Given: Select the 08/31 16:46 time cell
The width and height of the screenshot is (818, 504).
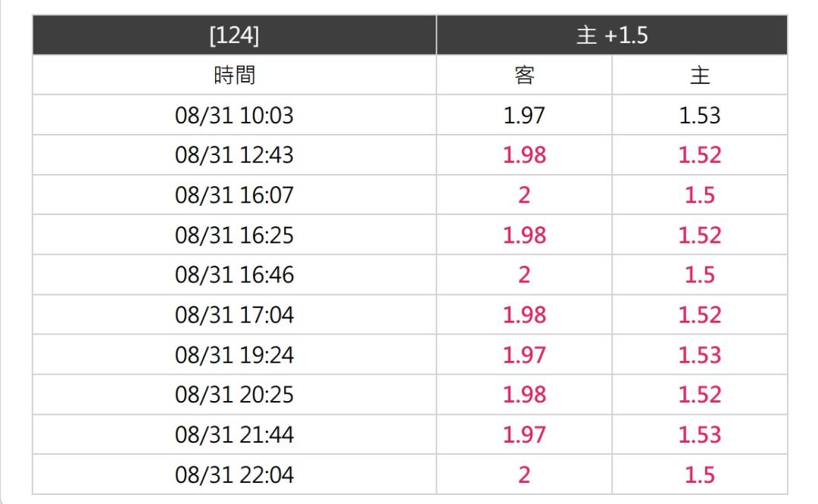Looking at the screenshot, I should tap(234, 275).
